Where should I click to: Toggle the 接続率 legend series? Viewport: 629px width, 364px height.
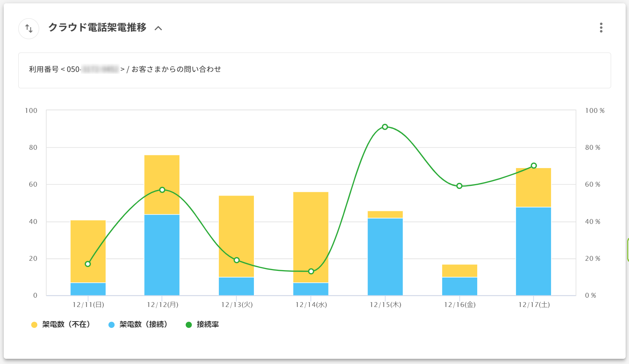click(202, 325)
